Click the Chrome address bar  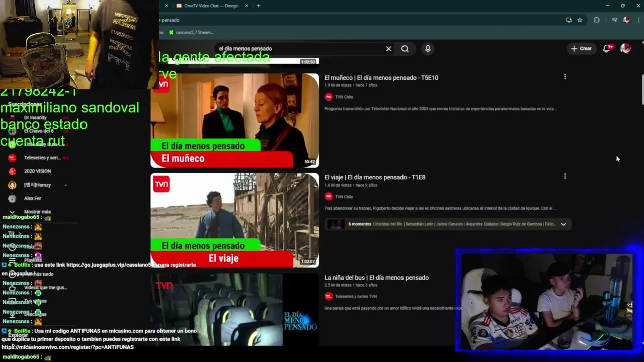360,20
